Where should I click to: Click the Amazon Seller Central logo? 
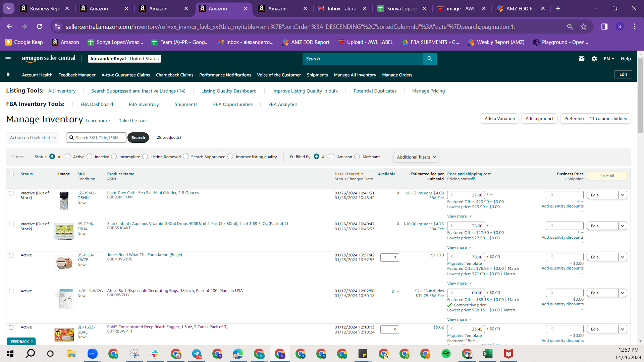[x=49, y=59]
